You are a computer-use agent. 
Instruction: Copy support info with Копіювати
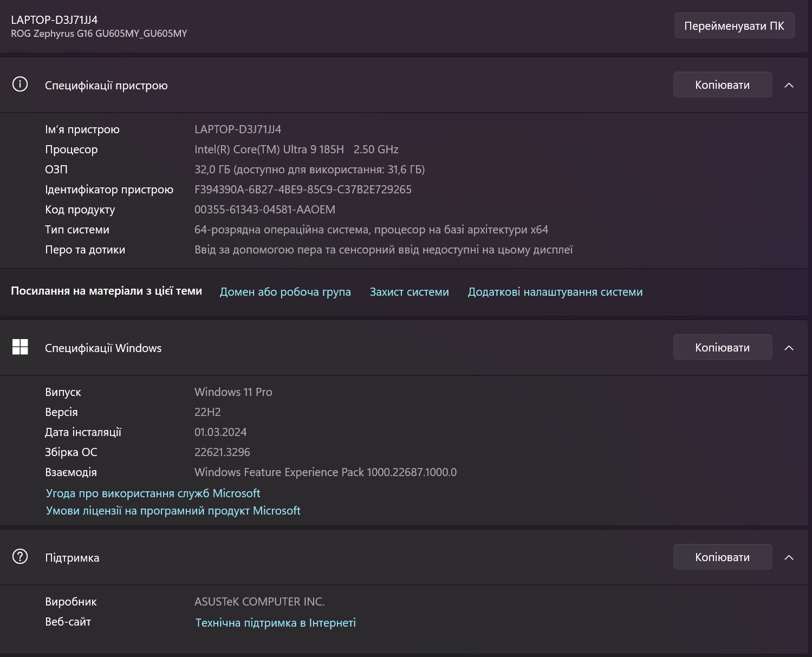click(722, 557)
